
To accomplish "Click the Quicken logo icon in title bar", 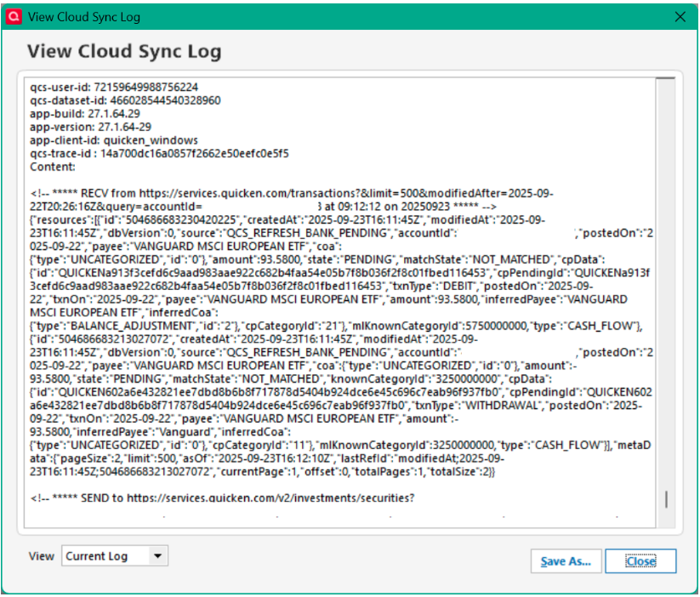I will pyautogui.click(x=14, y=17).
